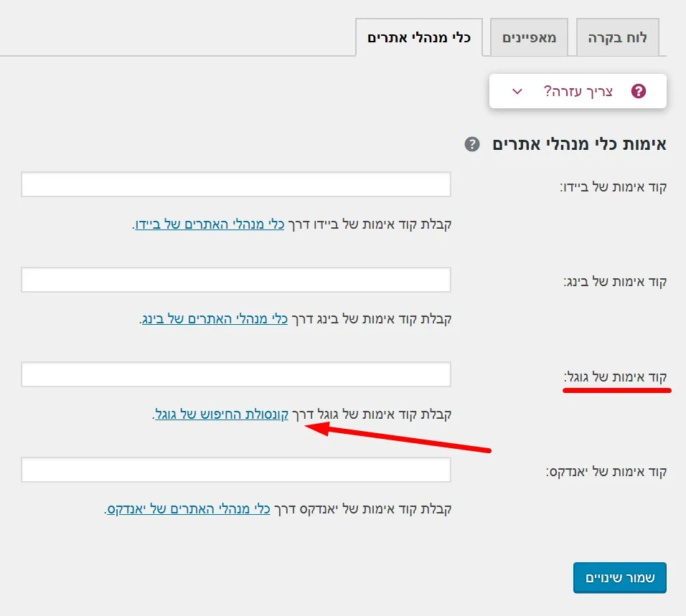
Task: Switch to the 'מאפיינים' tab
Action: pyautogui.click(x=529, y=37)
